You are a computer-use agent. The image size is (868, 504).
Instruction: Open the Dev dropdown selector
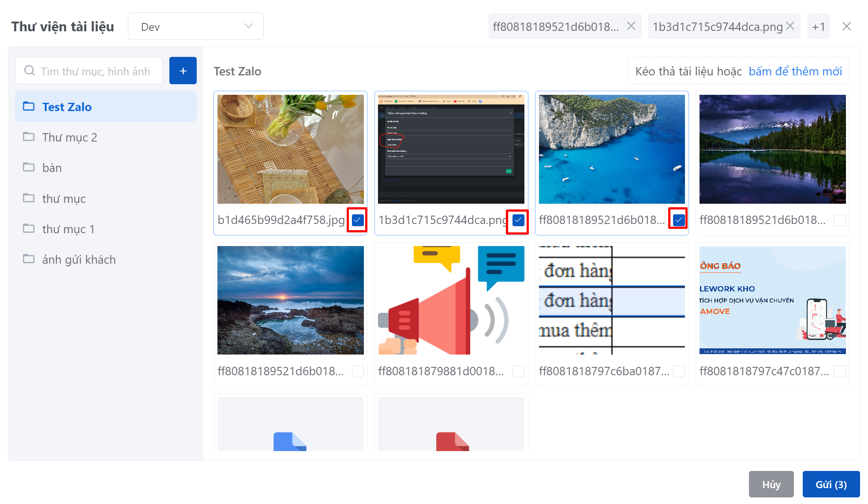point(196,26)
